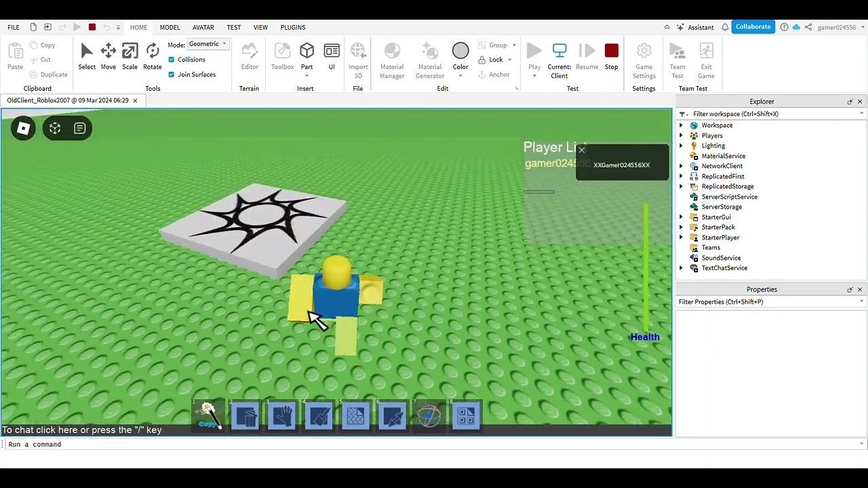
Task: Open the chat log icon in viewport
Action: 79,128
